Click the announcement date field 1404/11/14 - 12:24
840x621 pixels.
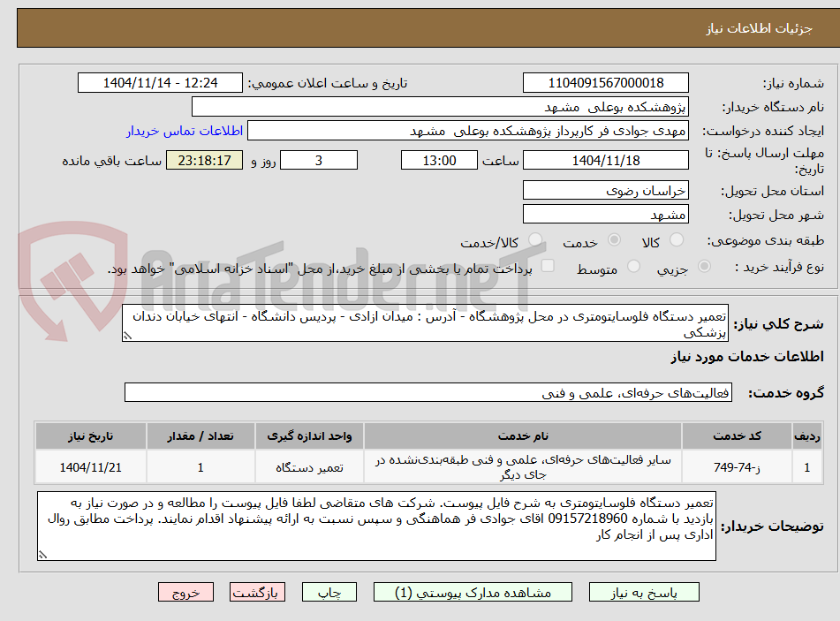coord(160,83)
